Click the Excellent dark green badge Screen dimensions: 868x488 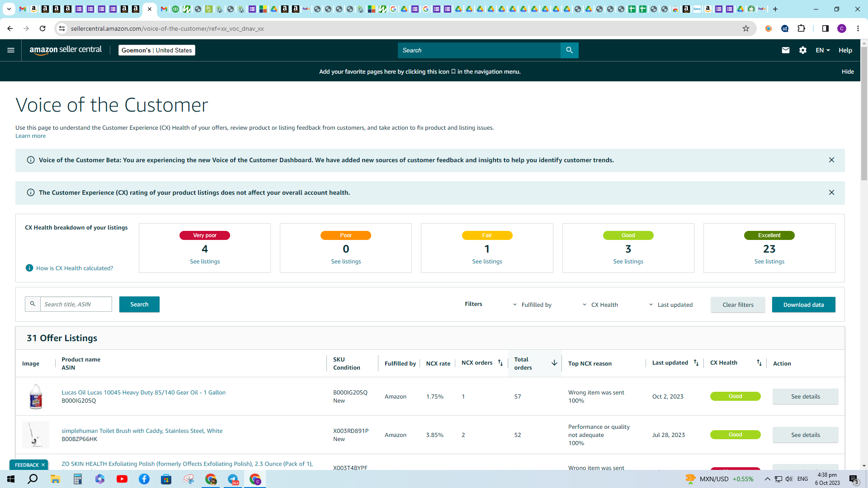pyautogui.click(x=769, y=235)
